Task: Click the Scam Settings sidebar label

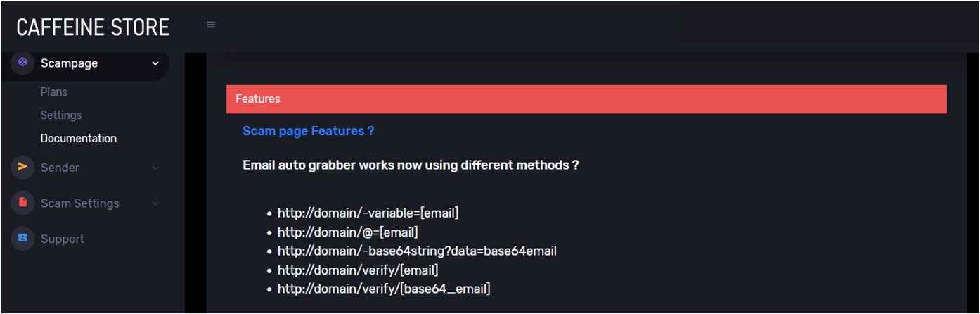Action: [x=79, y=203]
